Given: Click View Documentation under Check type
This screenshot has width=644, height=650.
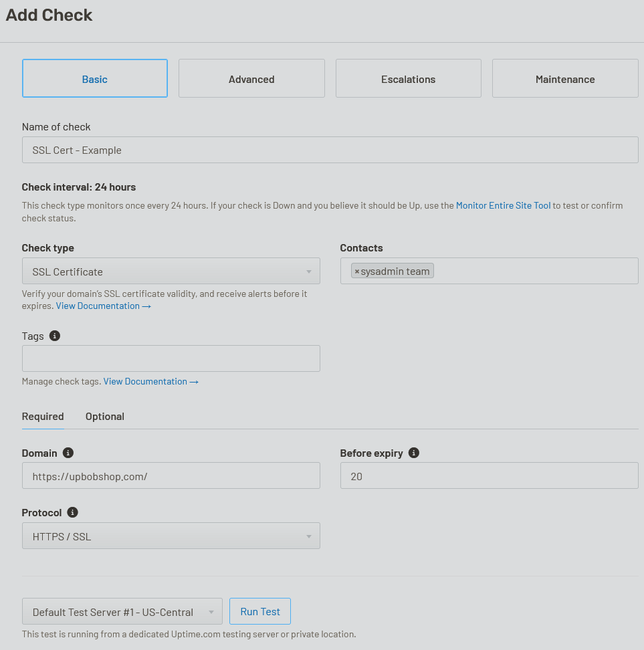Looking at the screenshot, I should tap(98, 306).
